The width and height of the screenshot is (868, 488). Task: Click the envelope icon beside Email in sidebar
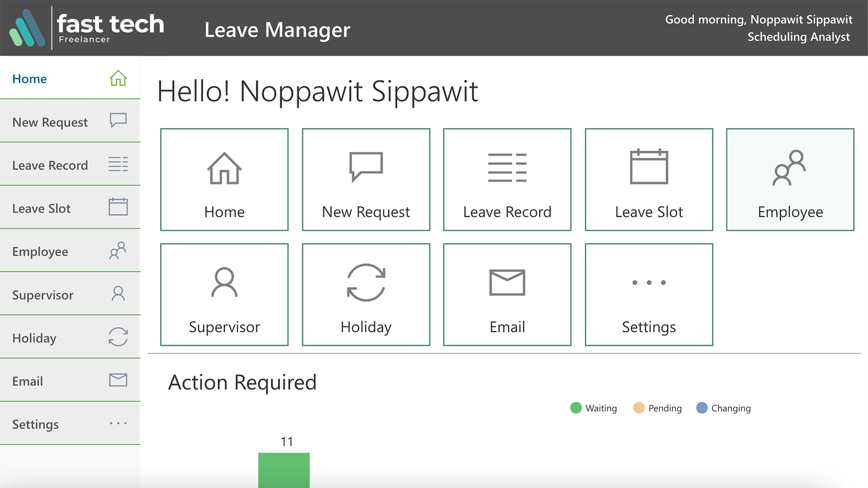118,380
